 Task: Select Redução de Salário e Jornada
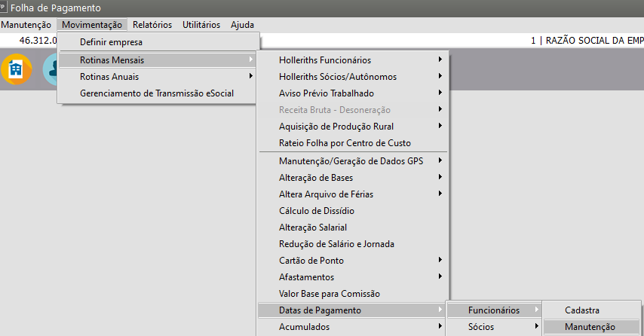336,244
